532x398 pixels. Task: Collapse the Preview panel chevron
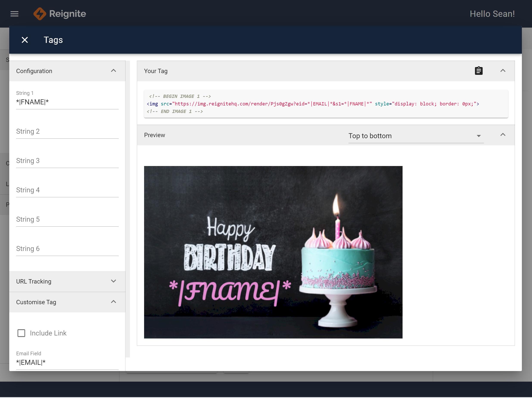pyautogui.click(x=503, y=135)
